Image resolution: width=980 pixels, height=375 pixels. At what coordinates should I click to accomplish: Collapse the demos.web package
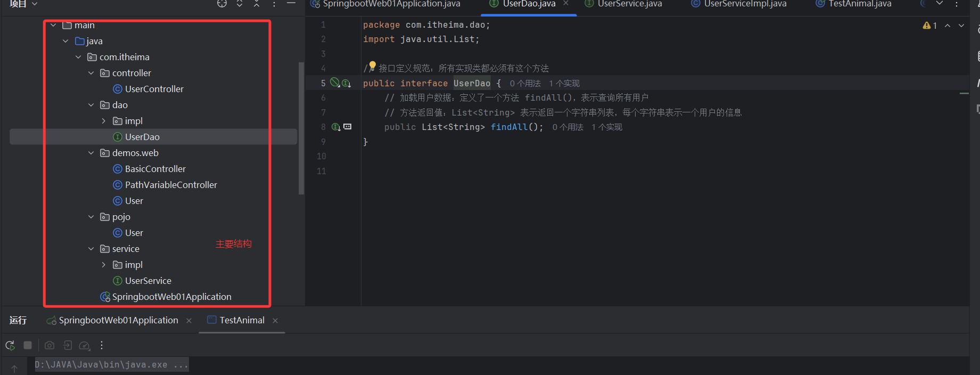(x=91, y=153)
